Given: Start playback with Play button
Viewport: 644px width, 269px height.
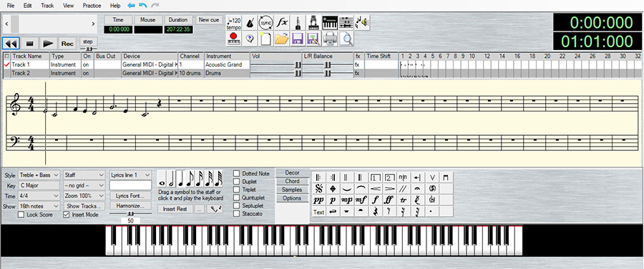Looking at the screenshot, I should coord(49,43).
